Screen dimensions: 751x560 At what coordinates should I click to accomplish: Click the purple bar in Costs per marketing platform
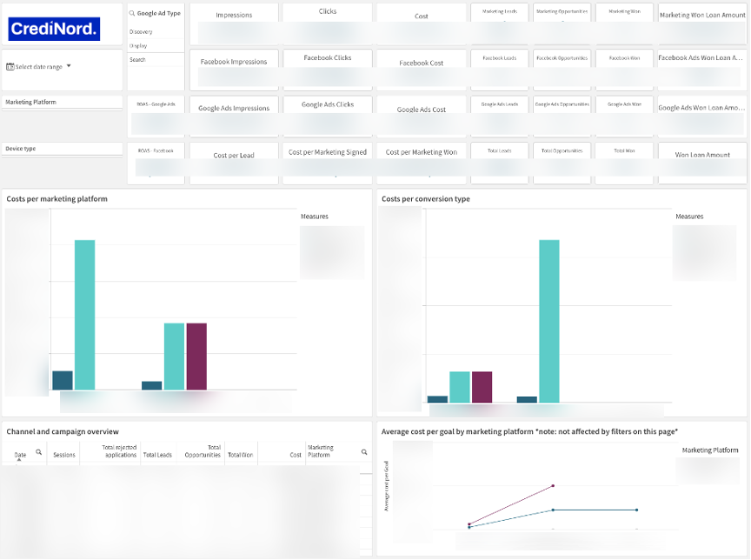(196, 357)
